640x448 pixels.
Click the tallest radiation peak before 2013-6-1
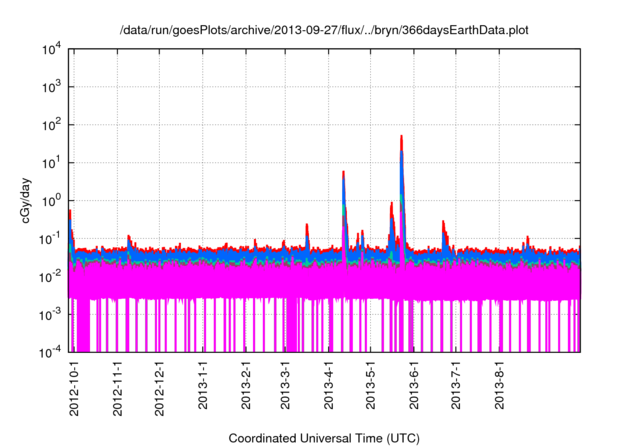(x=402, y=137)
